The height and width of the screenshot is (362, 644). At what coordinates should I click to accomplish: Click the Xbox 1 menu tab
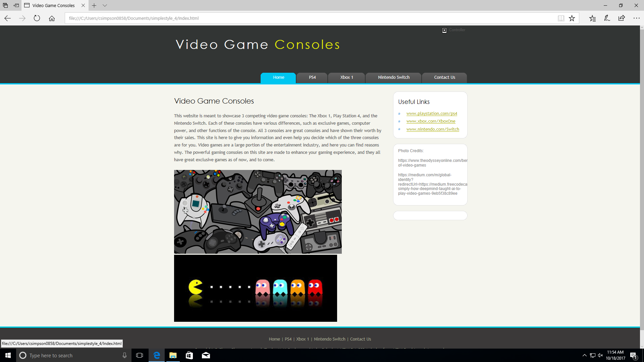click(347, 77)
